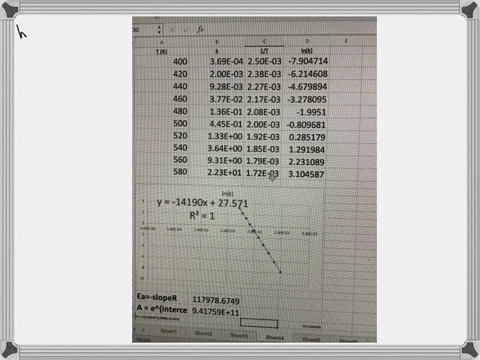
Task: Select the cell 2.38E-03
Action: click(264, 74)
